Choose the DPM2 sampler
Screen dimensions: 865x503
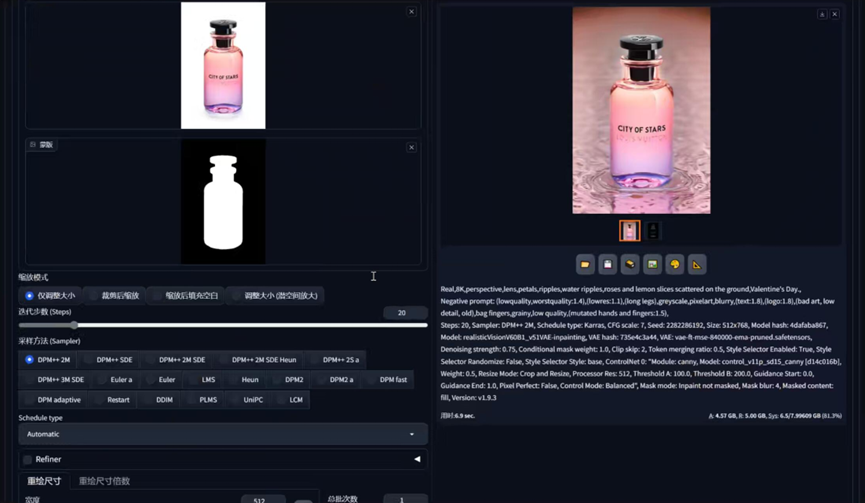pos(289,379)
